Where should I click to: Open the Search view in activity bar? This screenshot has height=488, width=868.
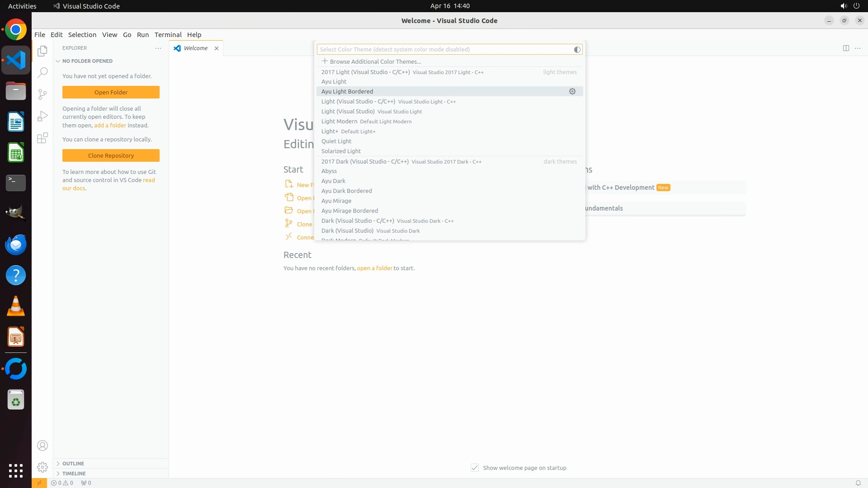pos(42,72)
